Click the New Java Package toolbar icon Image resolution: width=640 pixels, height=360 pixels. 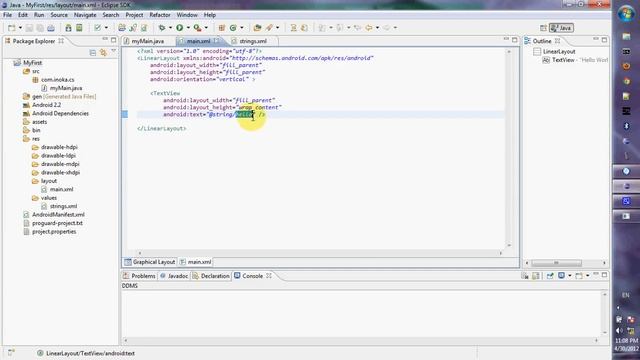click(222, 28)
